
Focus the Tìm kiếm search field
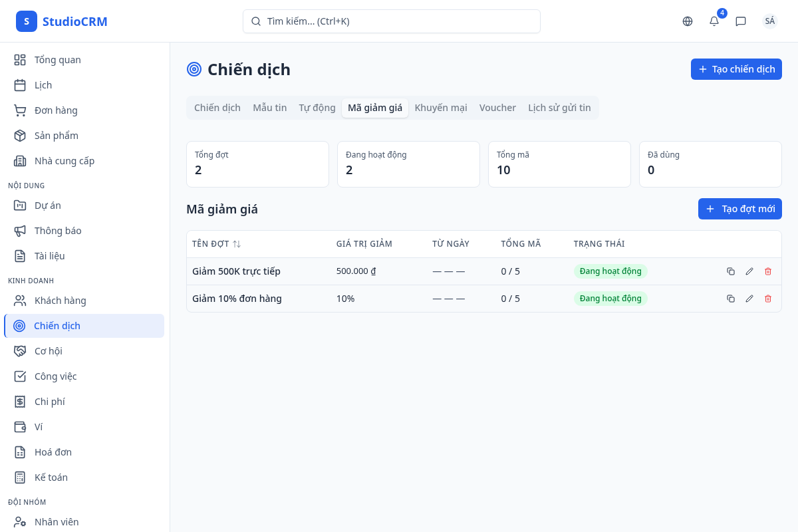(x=392, y=21)
